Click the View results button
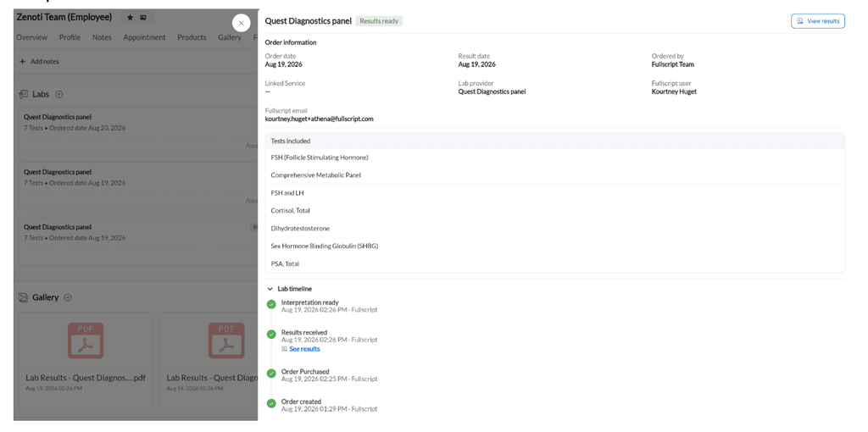The width and height of the screenshot is (868, 432). (x=818, y=21)
